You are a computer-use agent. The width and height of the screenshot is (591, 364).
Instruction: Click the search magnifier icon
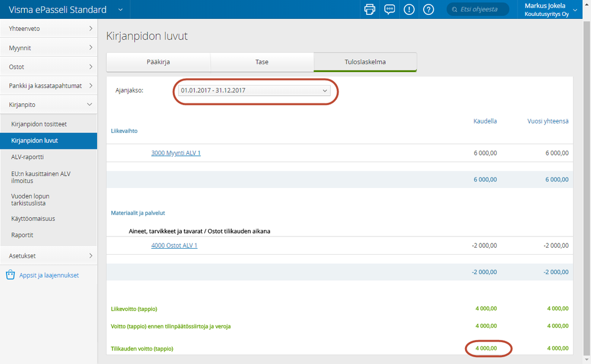(456, 9)
